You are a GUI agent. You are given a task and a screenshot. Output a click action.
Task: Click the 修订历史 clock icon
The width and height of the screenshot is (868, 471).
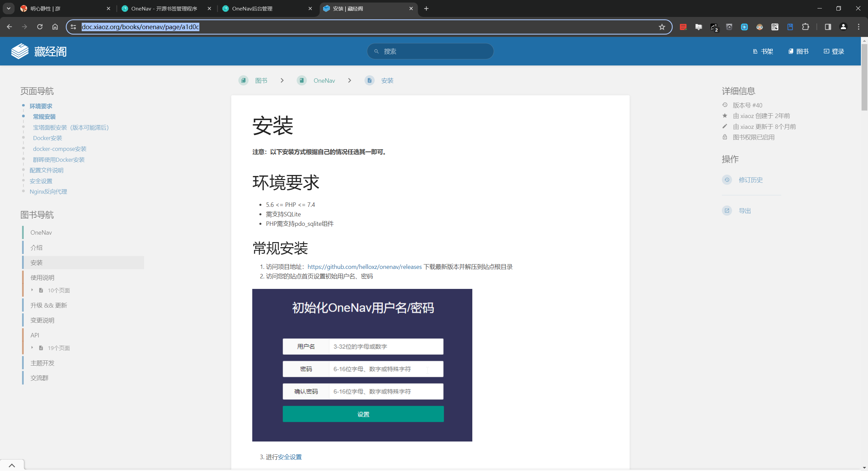point(727,180)
